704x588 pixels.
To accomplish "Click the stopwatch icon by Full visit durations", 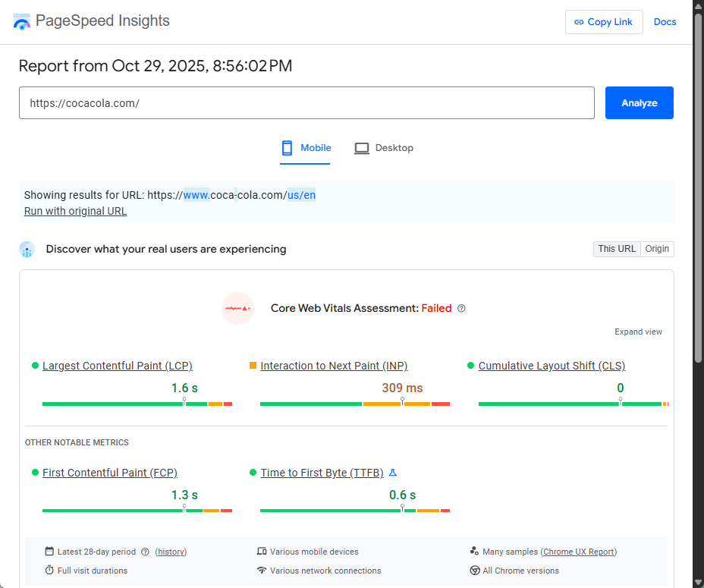I will [49, 571].
